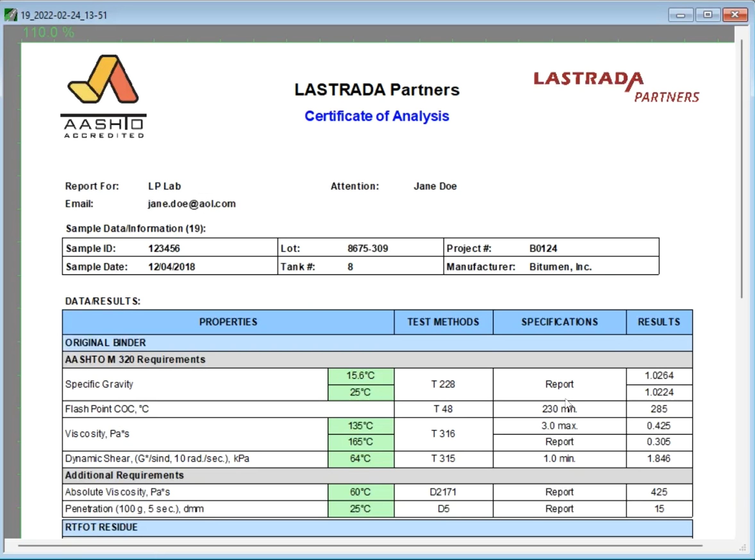Select Manufacturer value Bitumen, Inc.
Screen dimensions: 755x560
[x=560, y=267]
